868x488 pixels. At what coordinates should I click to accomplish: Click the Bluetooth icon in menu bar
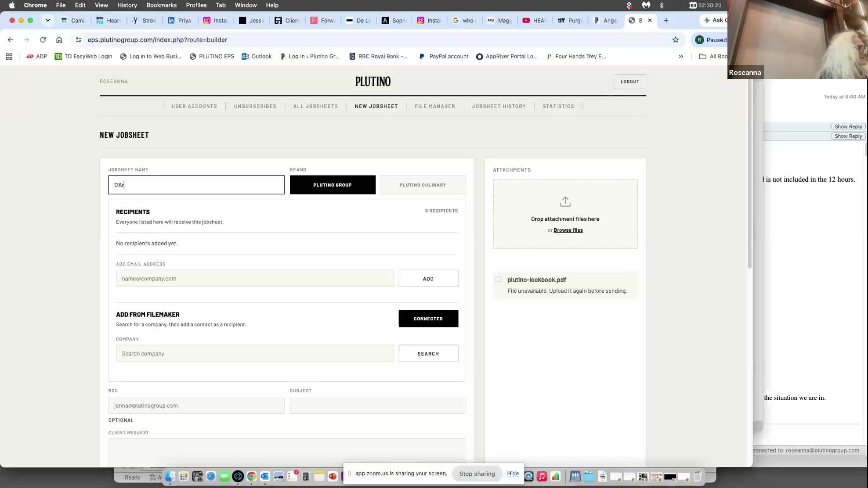coord(662,5)
